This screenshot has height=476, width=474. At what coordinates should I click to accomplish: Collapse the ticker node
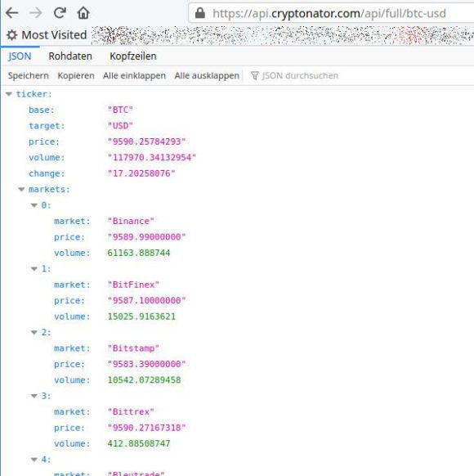tap(9, 94)
